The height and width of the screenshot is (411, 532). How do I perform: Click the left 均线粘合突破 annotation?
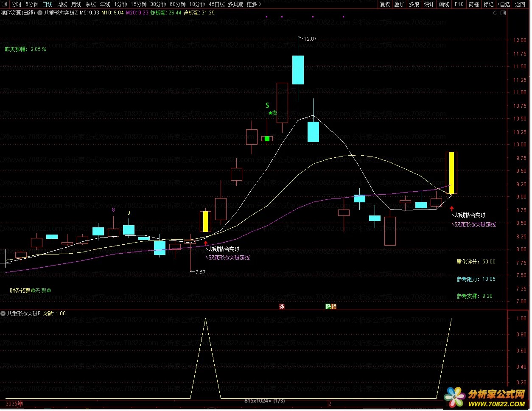coord(224,249)
